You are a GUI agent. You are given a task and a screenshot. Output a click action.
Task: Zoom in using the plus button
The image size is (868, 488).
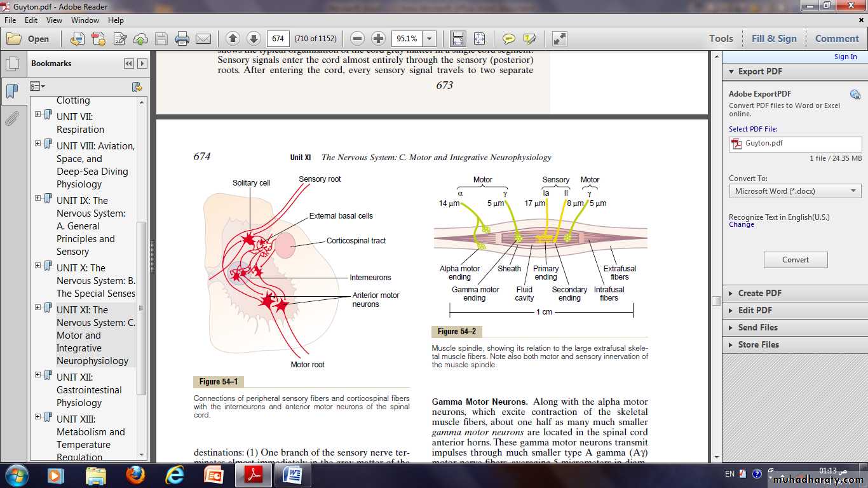[378, 39]
